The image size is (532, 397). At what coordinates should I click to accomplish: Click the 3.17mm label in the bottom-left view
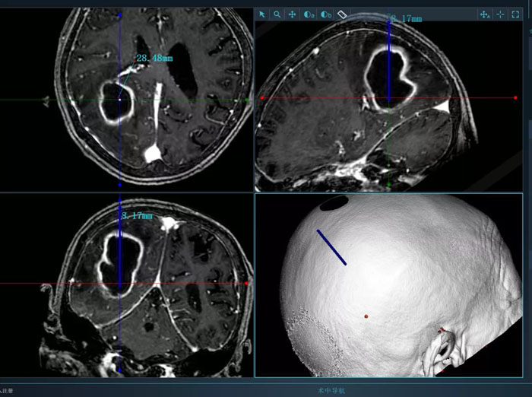click(x=137, y=216)
